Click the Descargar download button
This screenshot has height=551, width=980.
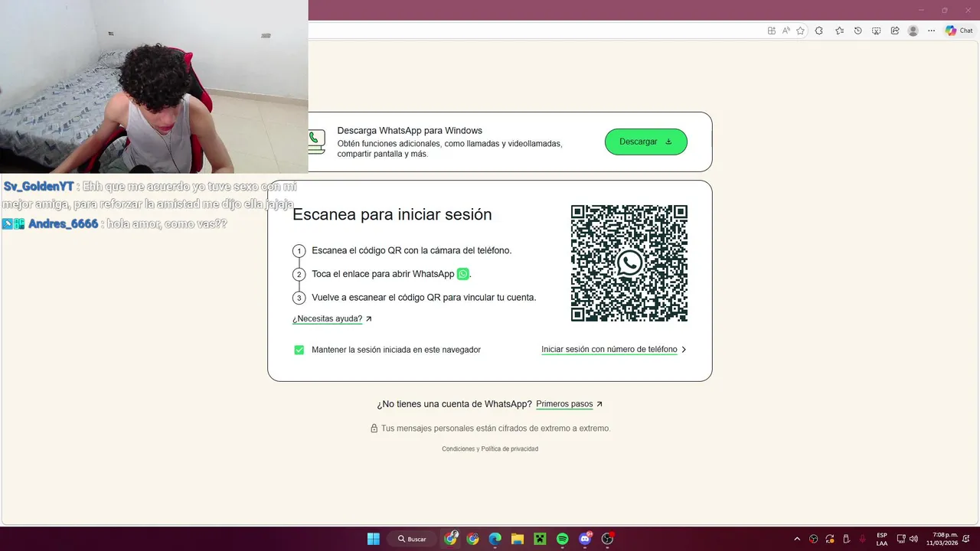click(x=645, y=142)
